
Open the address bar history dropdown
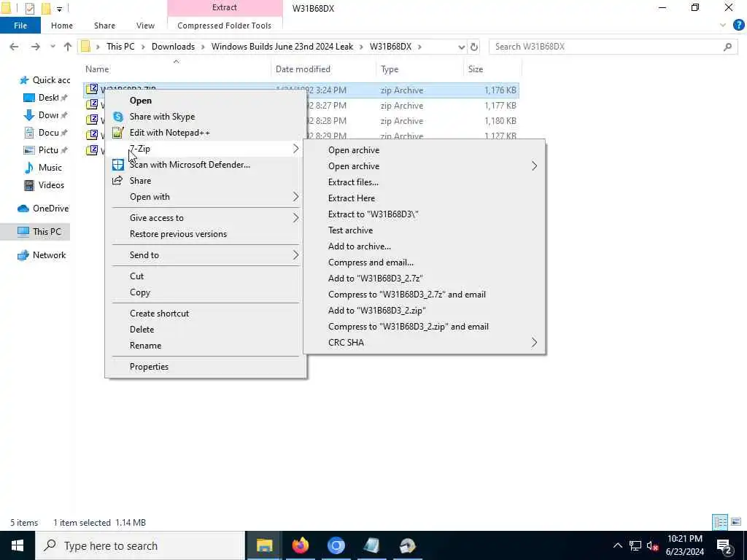coord(461,47)
